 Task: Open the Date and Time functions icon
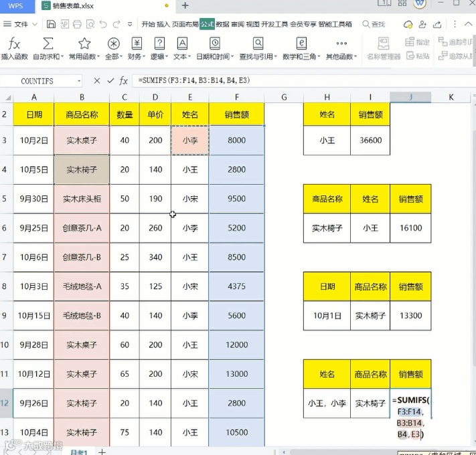click(215, 44)
